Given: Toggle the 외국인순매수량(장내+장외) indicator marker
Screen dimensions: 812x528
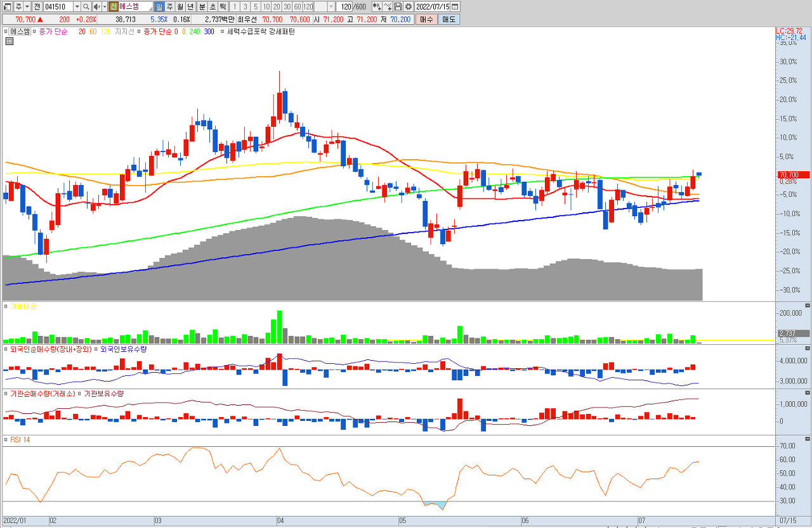Looking at the screenshot, I should click(6, 349).
